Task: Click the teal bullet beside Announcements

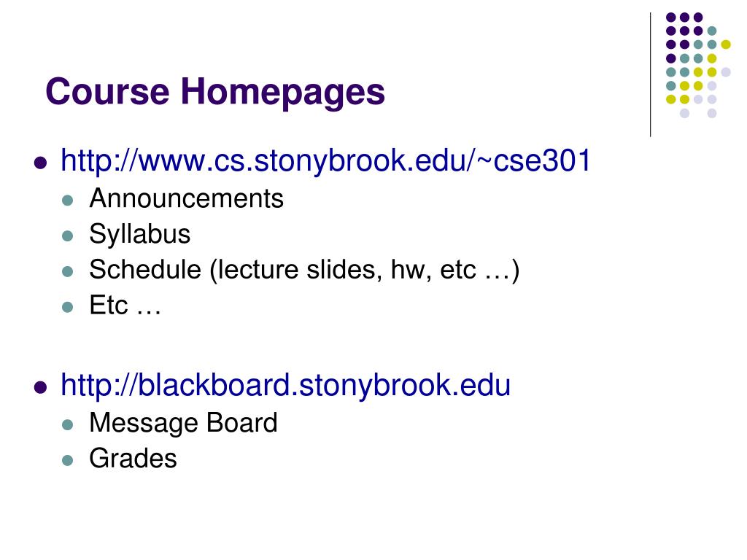Action: pos(68,200)
